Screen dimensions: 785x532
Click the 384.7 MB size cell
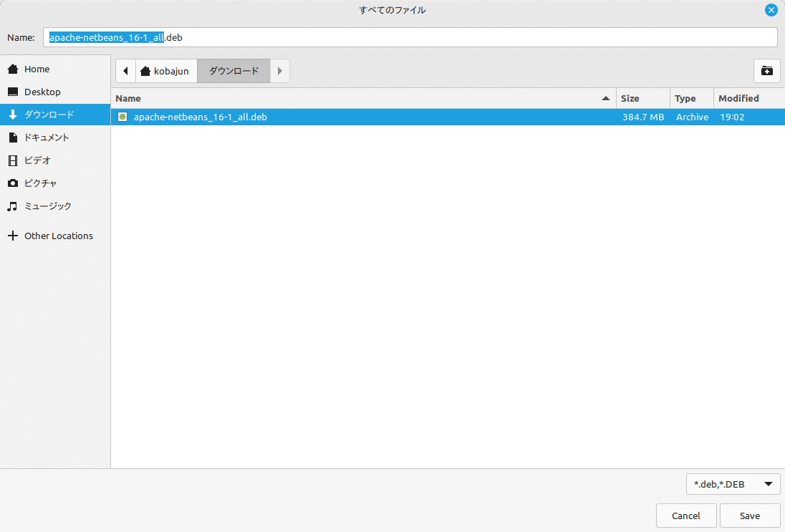click(643, 117)
